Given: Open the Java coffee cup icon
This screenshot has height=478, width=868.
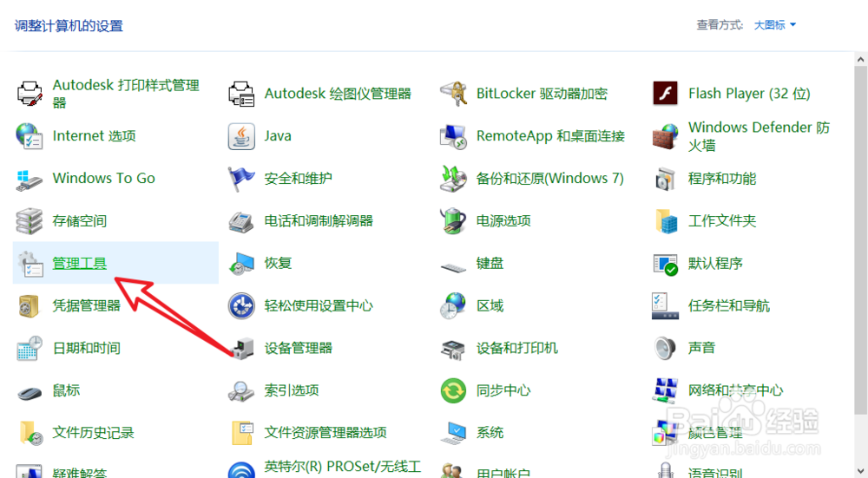Looking at the screenshot, I should pyautogui.click(x=241, y=136).
